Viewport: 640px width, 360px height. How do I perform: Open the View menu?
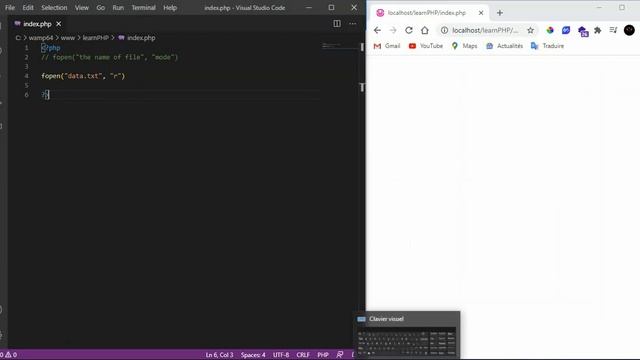pyautogui.click(x=82, y=7)
